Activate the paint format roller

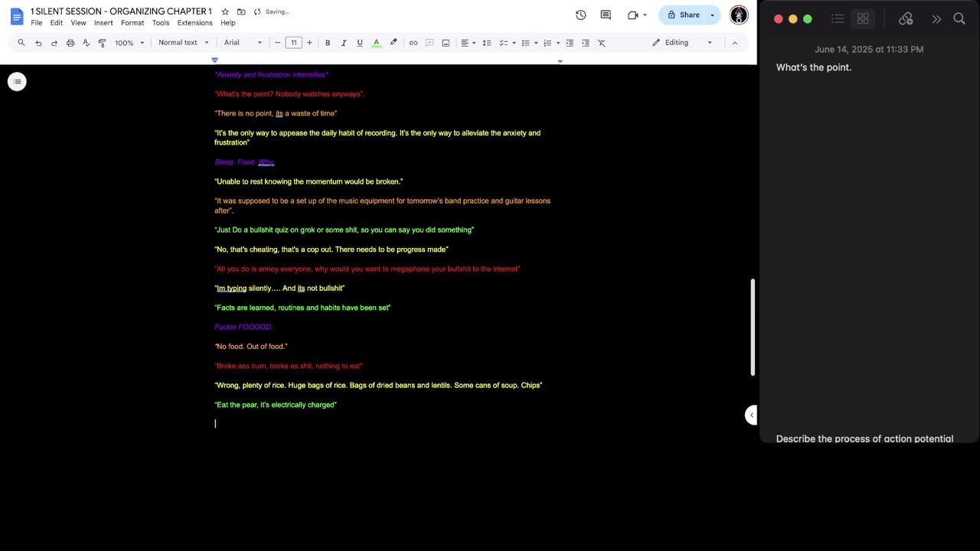(103, 43)
